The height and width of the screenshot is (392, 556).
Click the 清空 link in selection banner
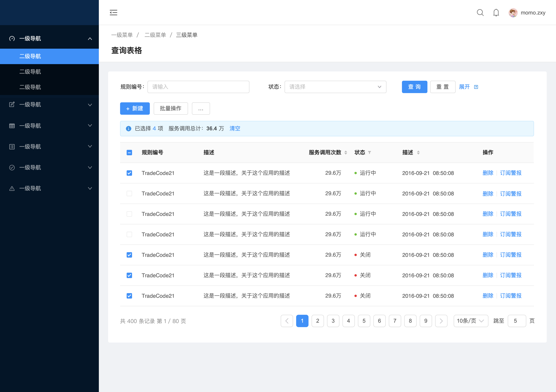(235, 128)
